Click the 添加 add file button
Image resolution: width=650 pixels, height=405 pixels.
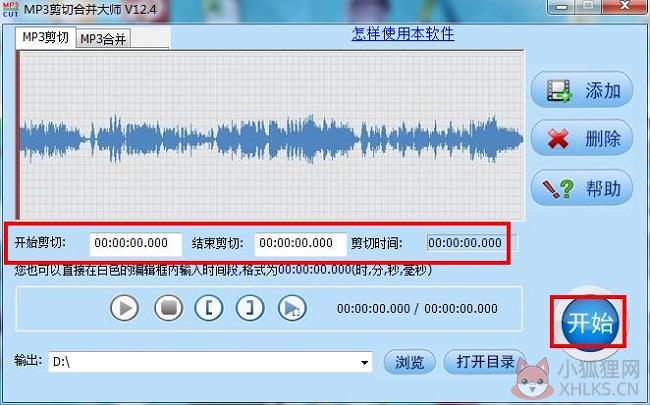582,90
